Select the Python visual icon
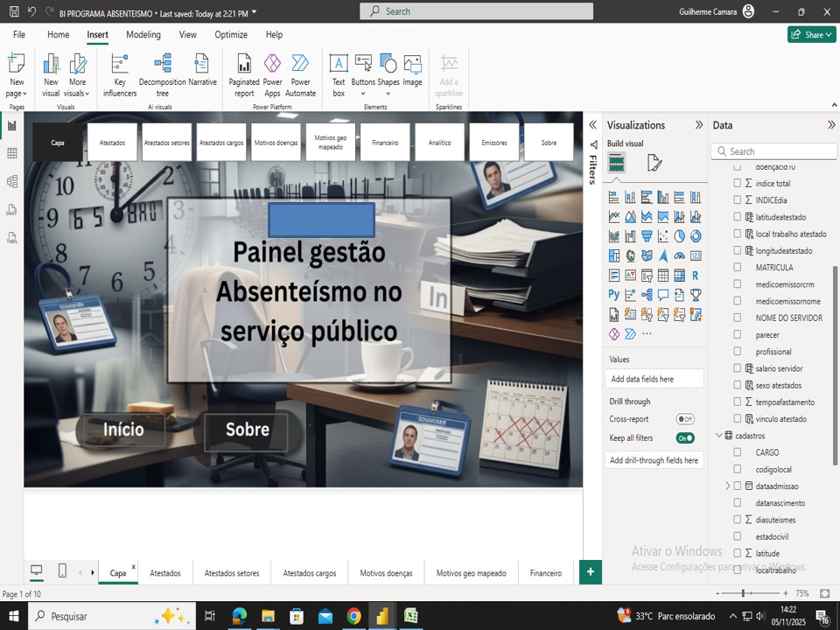Viewport: 840px width, 630px height. coord(614,295)
